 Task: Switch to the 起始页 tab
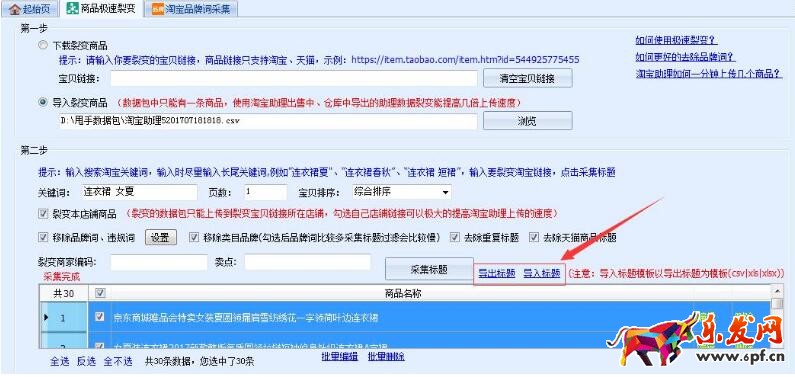click(x=29, y=9)
